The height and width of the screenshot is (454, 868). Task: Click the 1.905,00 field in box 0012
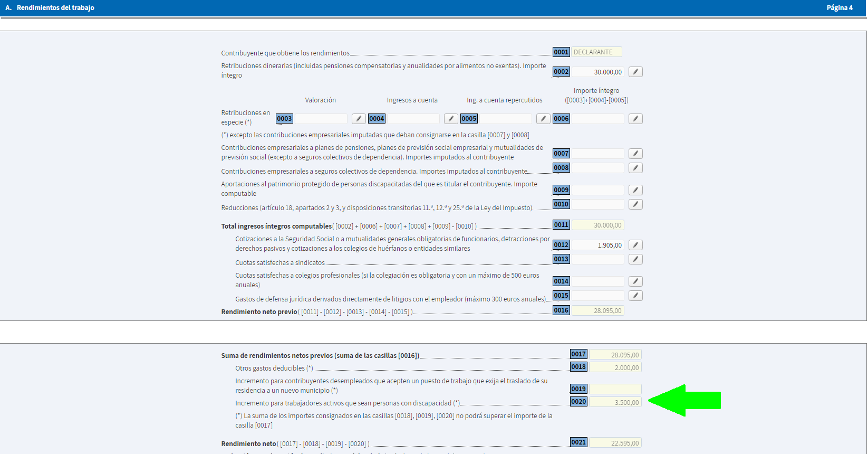tap(598, 245)
